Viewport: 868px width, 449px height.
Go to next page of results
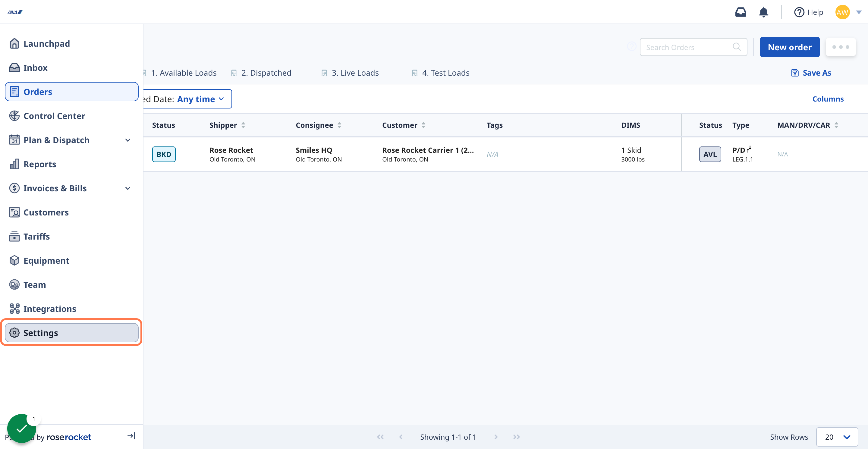click(x=496, y=437)
